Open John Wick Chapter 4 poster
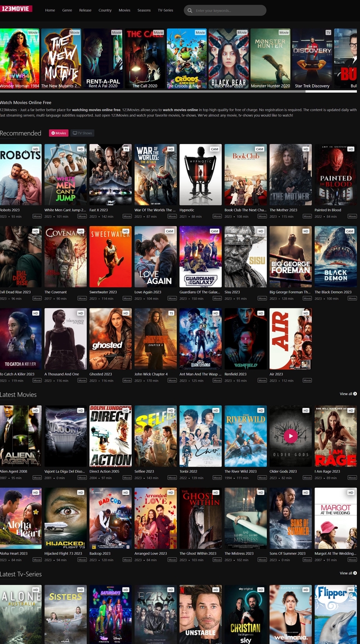The width and height of the screenshot is (360, 644). [156, 339]
